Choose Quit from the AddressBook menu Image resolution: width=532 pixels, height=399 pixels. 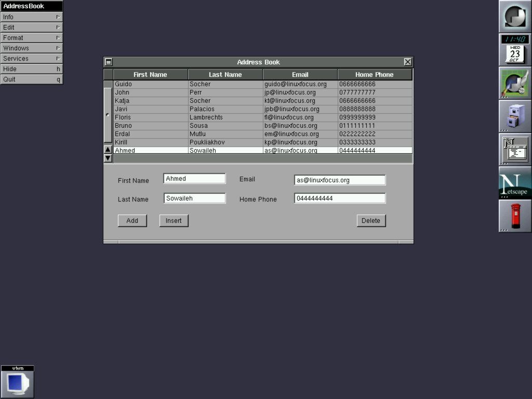[x=31, y=79]
